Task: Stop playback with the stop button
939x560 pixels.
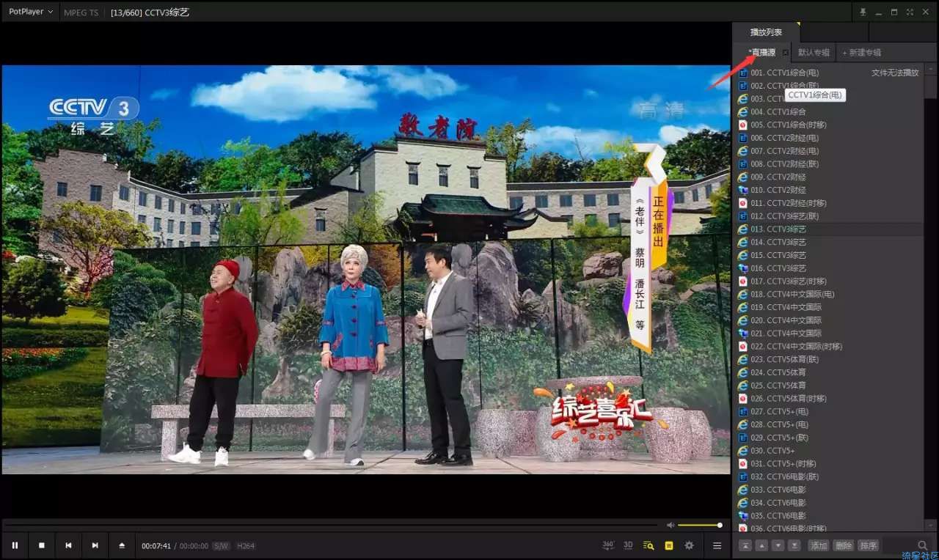Action: [42, 545]
